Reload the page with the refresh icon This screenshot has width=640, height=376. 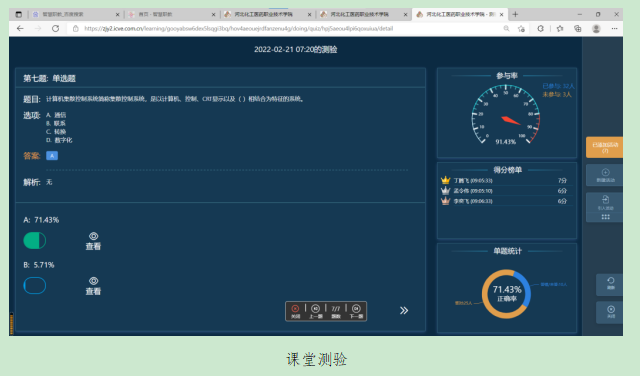pyautogui.click(x=56, y=29)
